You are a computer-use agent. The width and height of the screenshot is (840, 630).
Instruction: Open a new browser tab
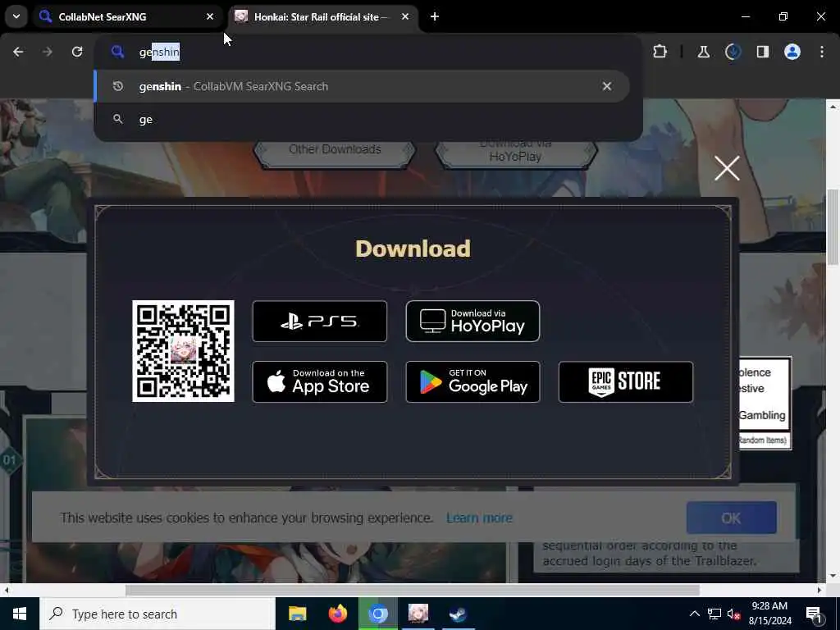(x=435, y=16)
